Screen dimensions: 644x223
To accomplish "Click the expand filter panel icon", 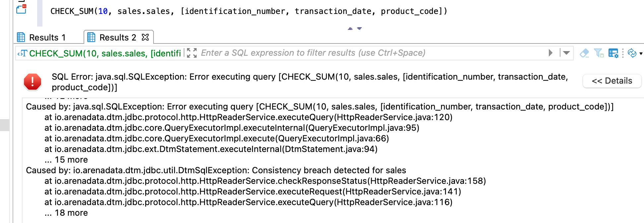I will pyautogui.click(x=192, y=53).
